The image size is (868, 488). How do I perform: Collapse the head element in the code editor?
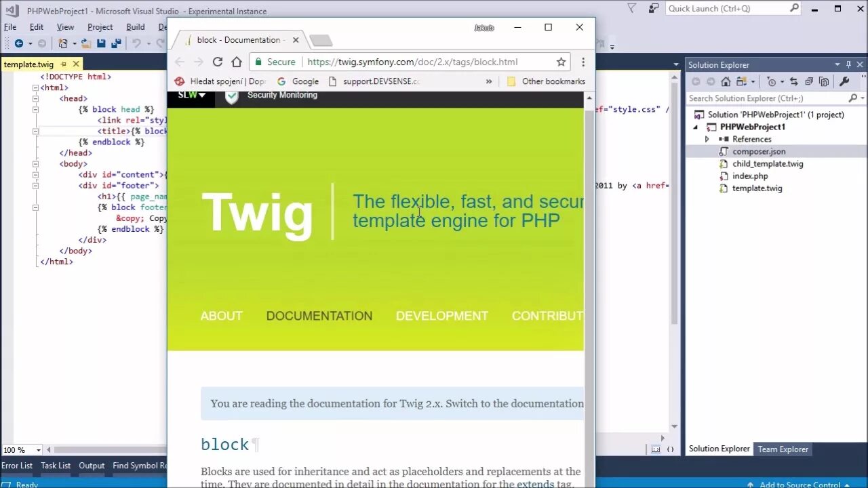[x=35, y=98]
